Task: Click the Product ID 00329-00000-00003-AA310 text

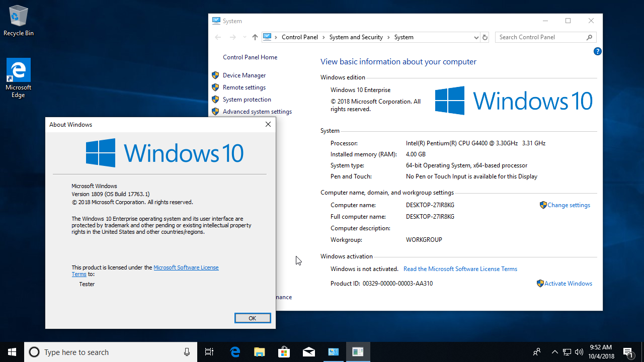Action: point(381,284)
